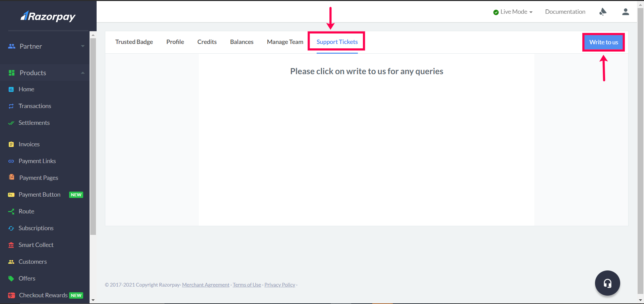644x304 pixels.
Task: Navigate to Payment Links
Action: coord(37,161)
